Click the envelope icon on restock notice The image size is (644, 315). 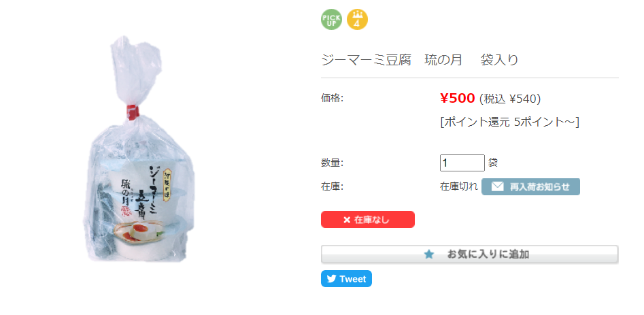tap(497, 187)
